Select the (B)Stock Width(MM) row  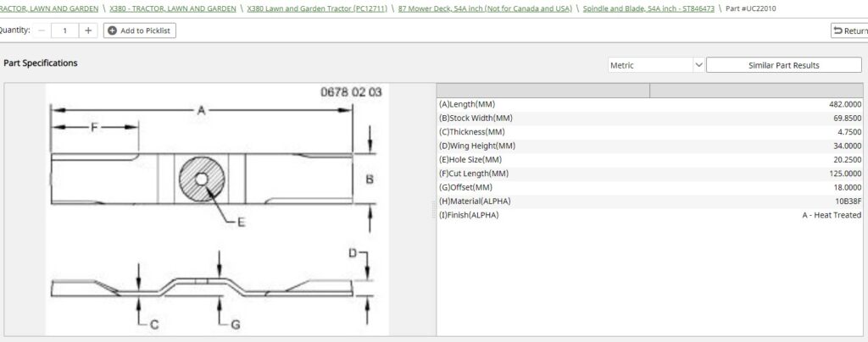click(651, 118)
